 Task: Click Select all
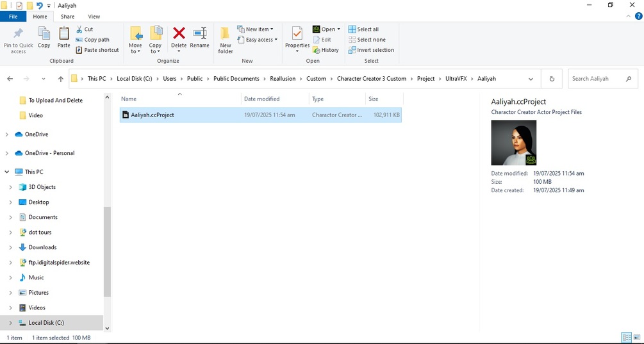[x=363, y=29]
